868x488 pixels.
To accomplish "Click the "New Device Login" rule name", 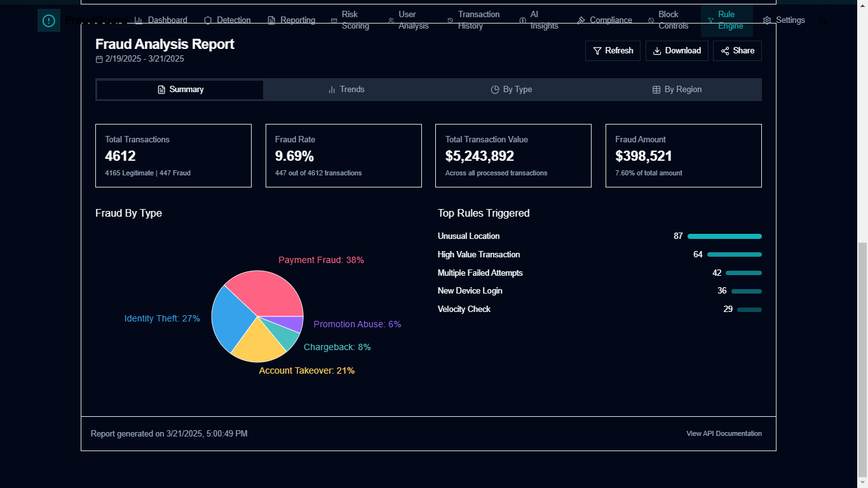I will (470, 291).
